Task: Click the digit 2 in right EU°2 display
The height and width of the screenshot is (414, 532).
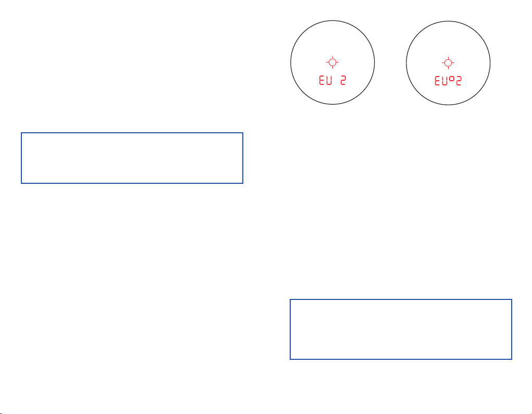Action: click(458, 81)
